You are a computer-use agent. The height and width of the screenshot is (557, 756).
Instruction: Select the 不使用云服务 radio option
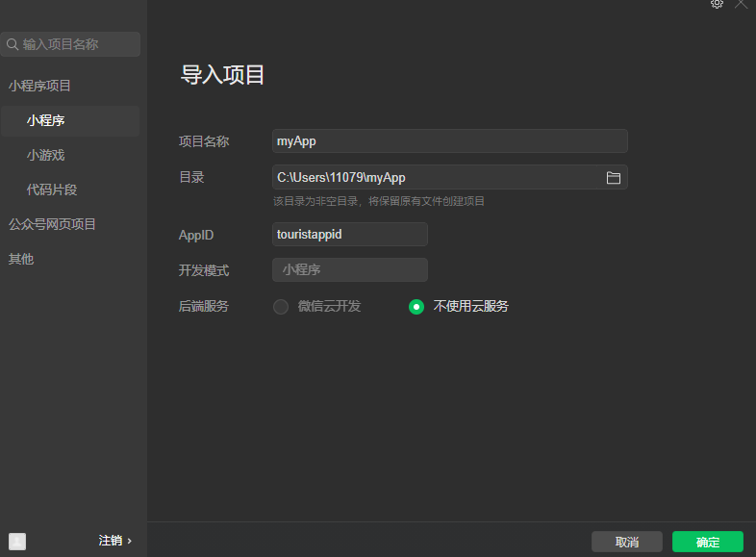416,307
